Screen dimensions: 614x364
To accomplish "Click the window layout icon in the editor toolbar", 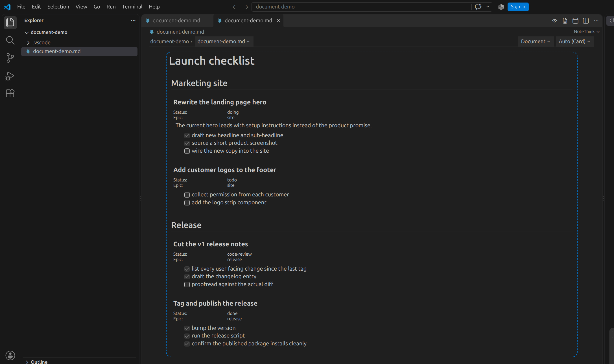I will 575,21.
